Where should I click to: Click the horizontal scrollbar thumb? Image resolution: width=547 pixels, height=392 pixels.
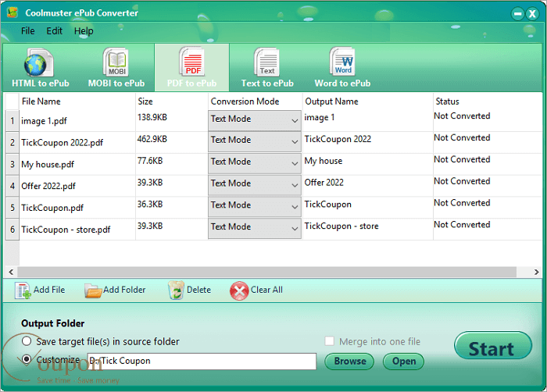267,272
